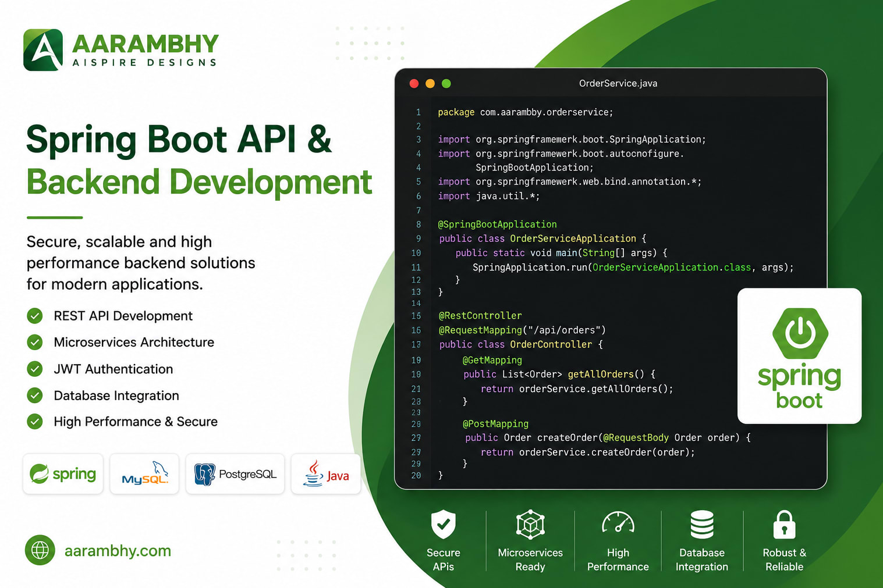Click the 'Backend Development' green heading
883x588 pixels.
[x=199, y=181]
